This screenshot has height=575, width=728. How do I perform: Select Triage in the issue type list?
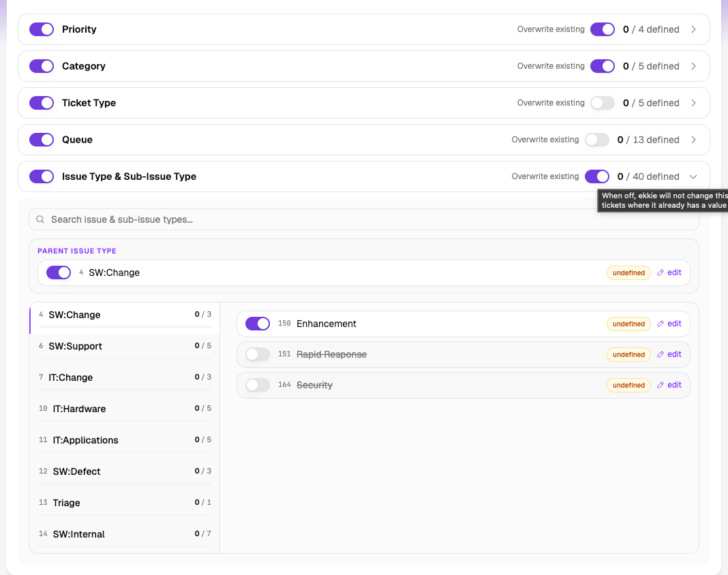point(125,506)
